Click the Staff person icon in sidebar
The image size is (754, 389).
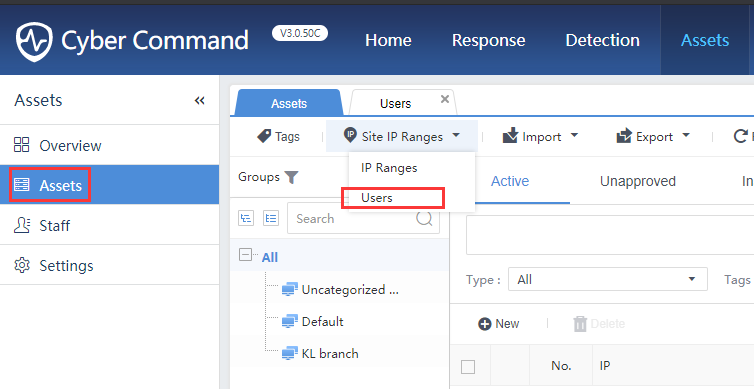(22, 225)
